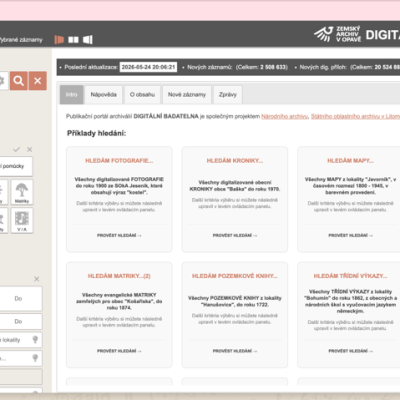
Task: Select the split two-panel layout icon
Action: pos(73,40)
